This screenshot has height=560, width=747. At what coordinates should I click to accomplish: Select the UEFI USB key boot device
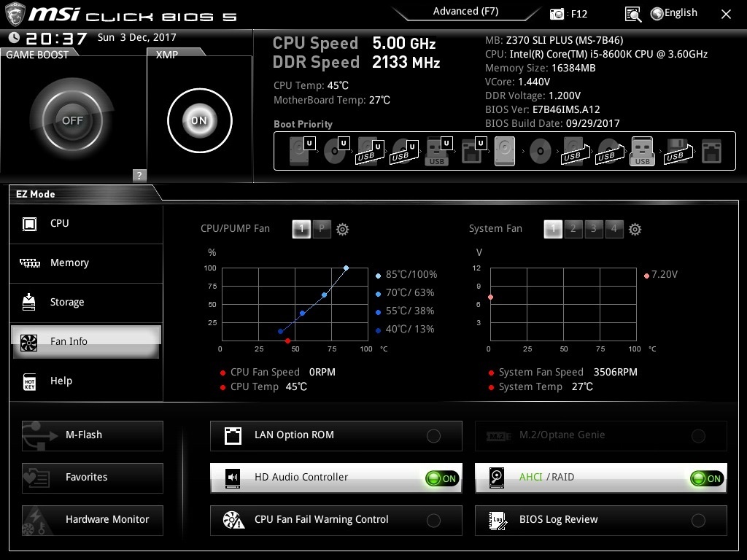(x=438, y=152)
